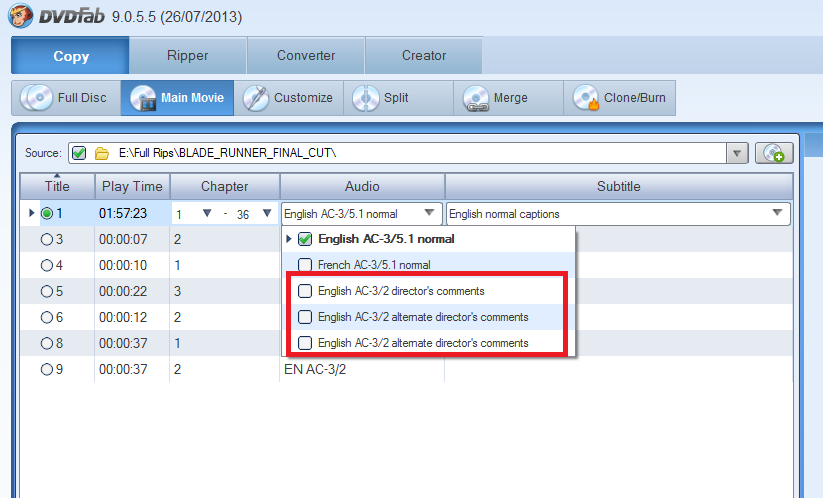
Task: Click the Audio column header
Action: tap(362, 186)
